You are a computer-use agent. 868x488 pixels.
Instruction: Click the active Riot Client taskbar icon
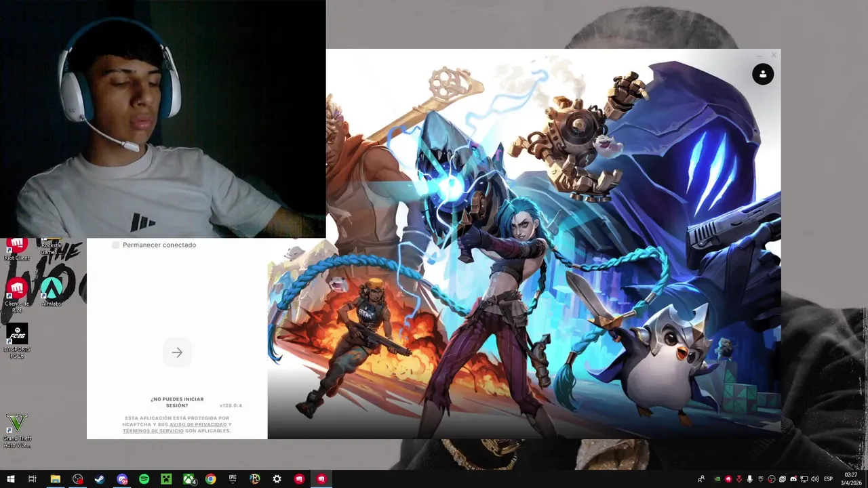tap(321, 479)
